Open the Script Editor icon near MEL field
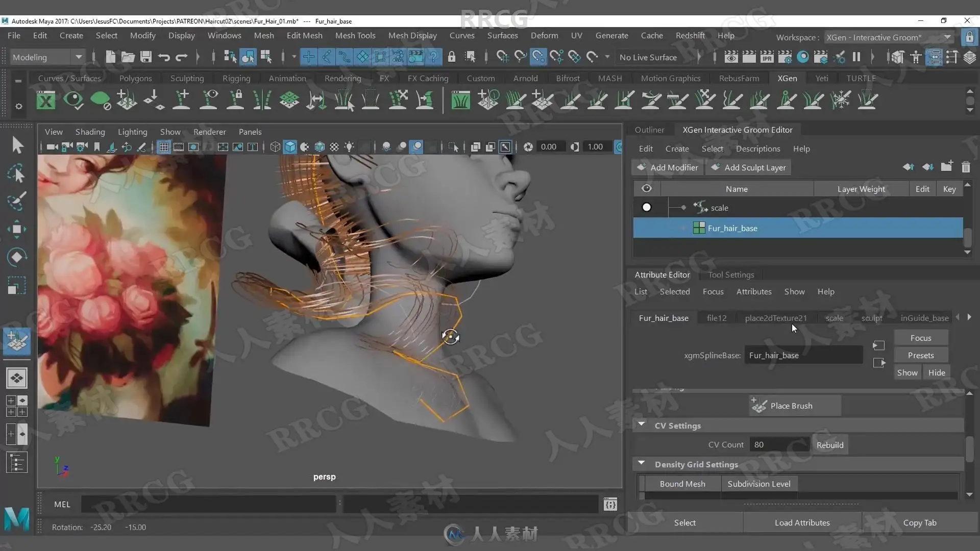The height and width of the screenshot is (551, 980). tap(610, 505)
